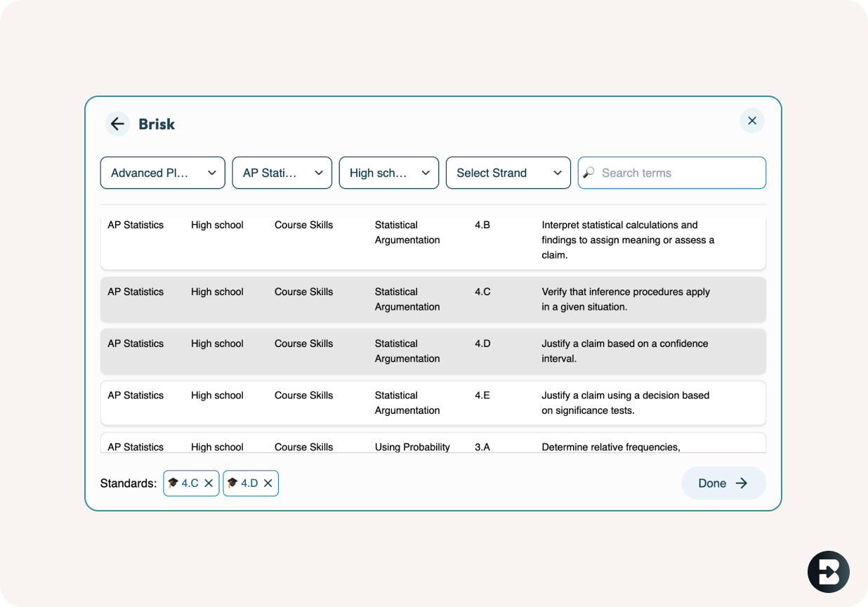Focus the Search terms field
868x607 pixels.
(x=672, y=173)
